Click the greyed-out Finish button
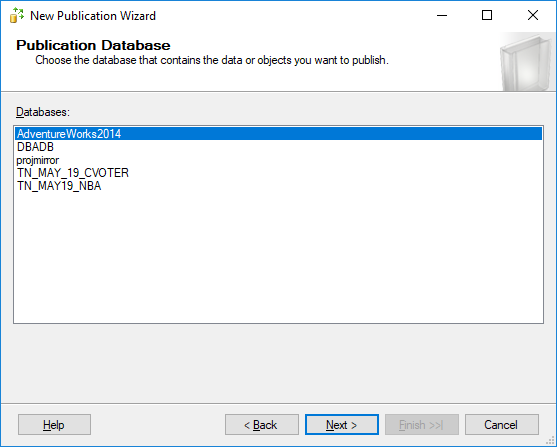Viewport: 557px width, 447px height. [422, 425]
